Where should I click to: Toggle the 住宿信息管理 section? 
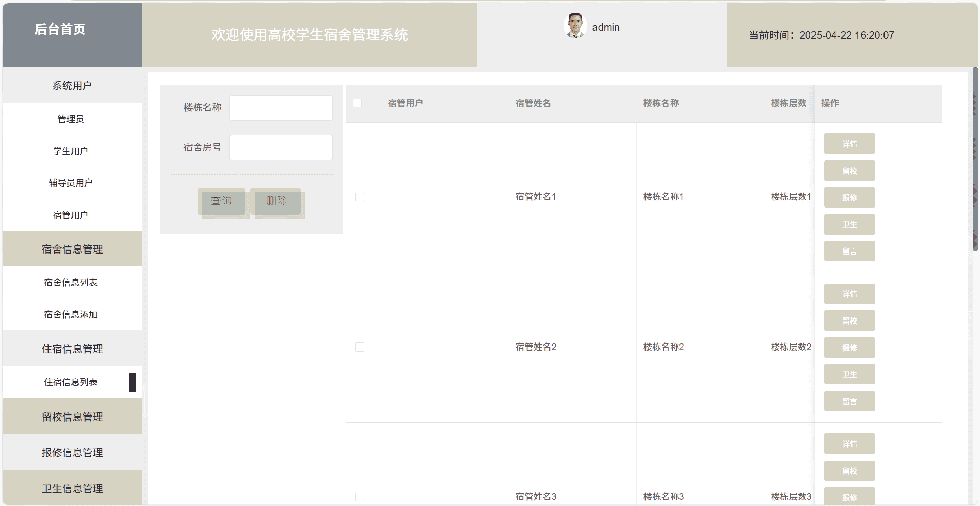(72, 349)
